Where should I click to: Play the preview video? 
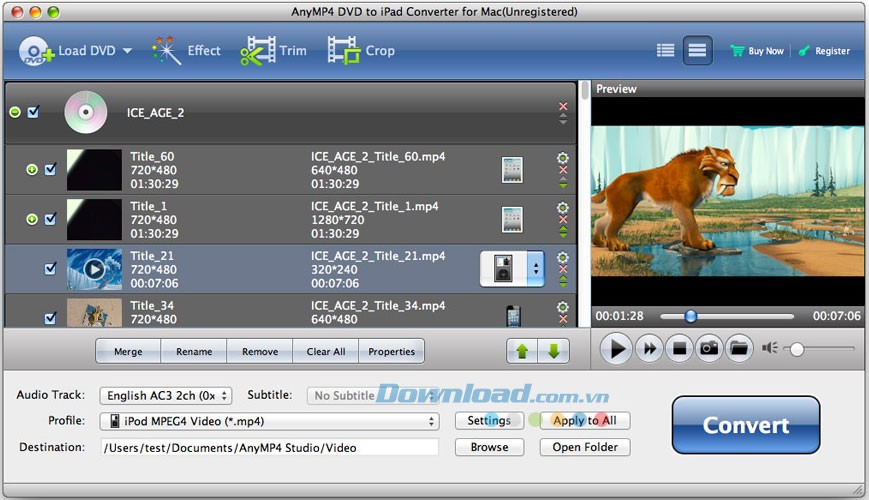616,349
